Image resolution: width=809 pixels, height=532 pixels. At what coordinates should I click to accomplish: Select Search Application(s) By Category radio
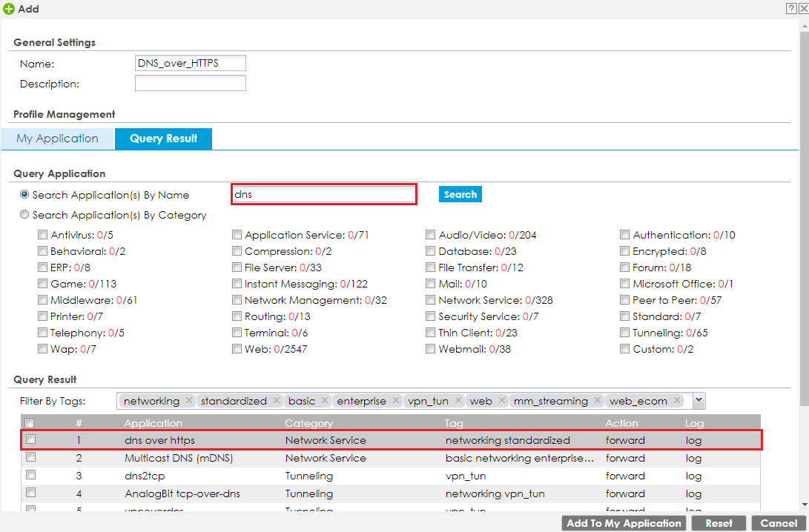25,215
